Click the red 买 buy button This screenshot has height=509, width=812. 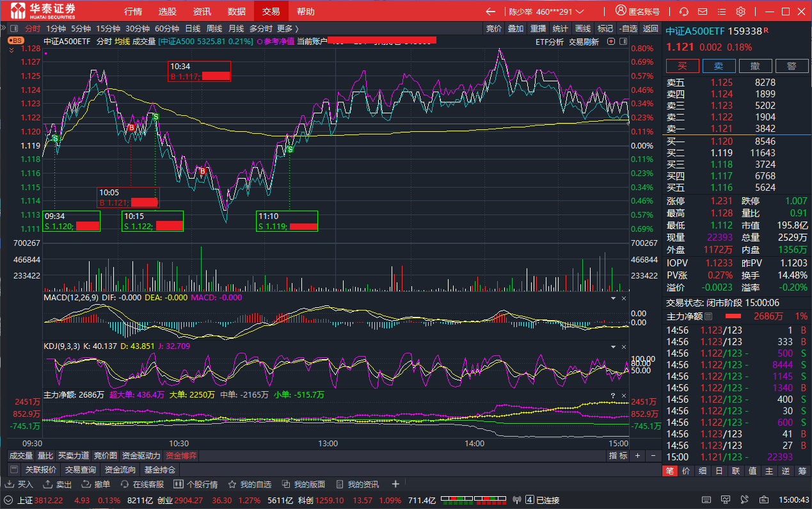click(682, 66)
